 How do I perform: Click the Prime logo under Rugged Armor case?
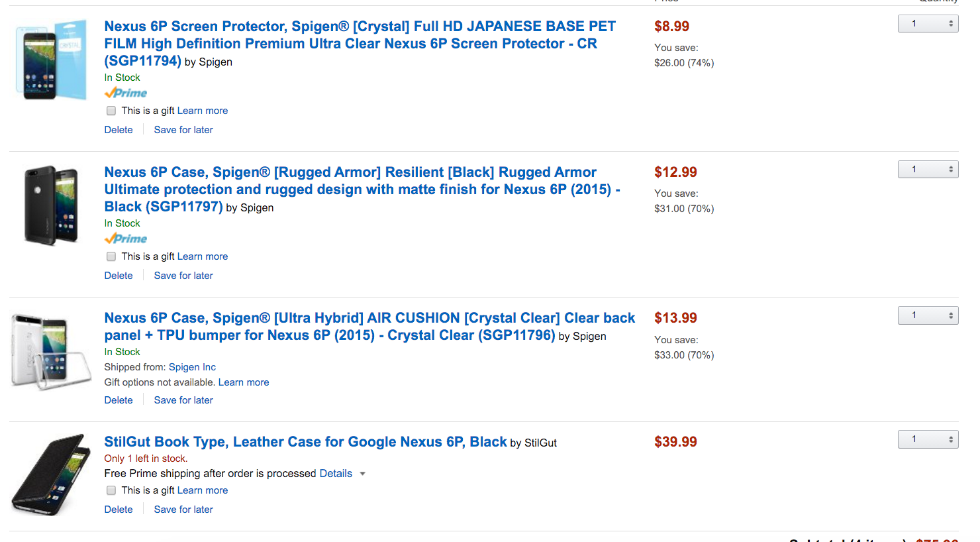point(126,239)
